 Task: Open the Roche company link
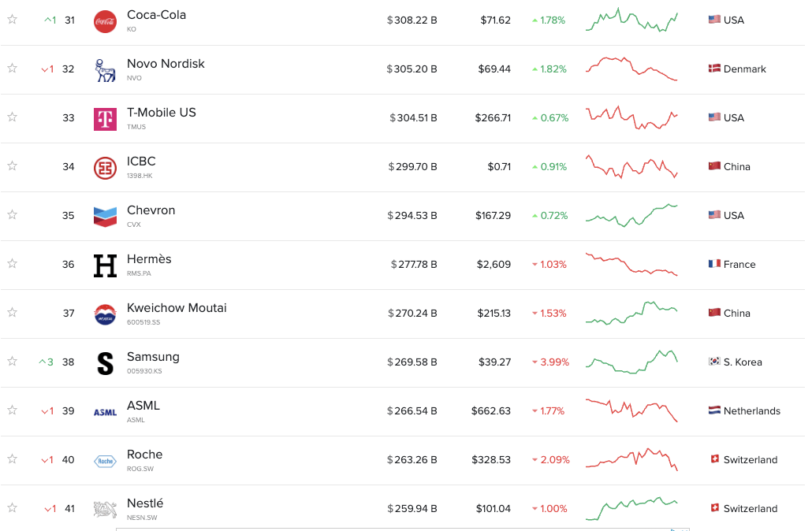pyautogui.click(x=145, y=455)
